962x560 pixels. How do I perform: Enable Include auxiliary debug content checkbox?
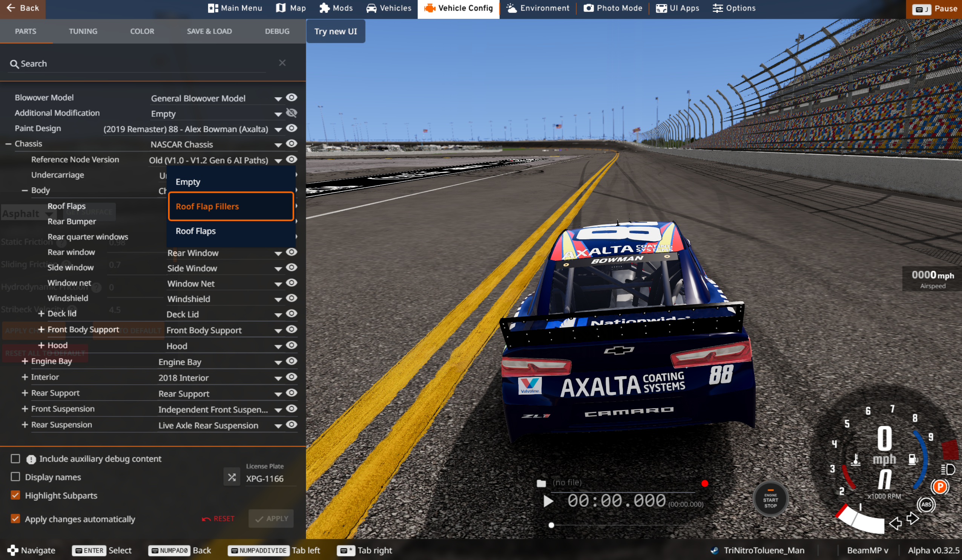(15, 459)
